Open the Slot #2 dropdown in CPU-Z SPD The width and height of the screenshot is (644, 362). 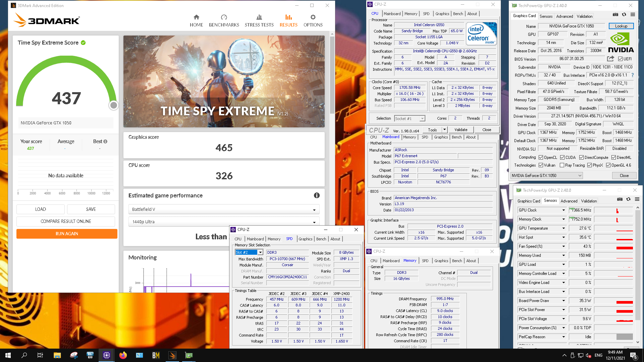[249, 252]
